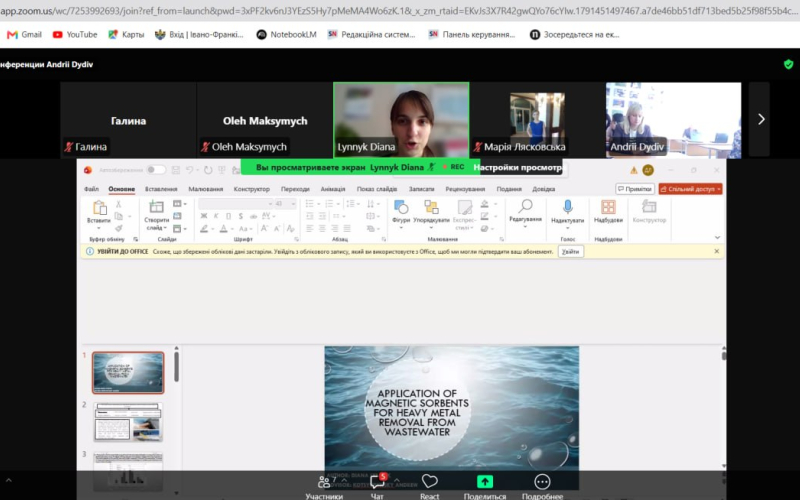Screen dimensions: 800x500
Task: Open the Настройки просмотра view options
Action: [x=519, y=167]
